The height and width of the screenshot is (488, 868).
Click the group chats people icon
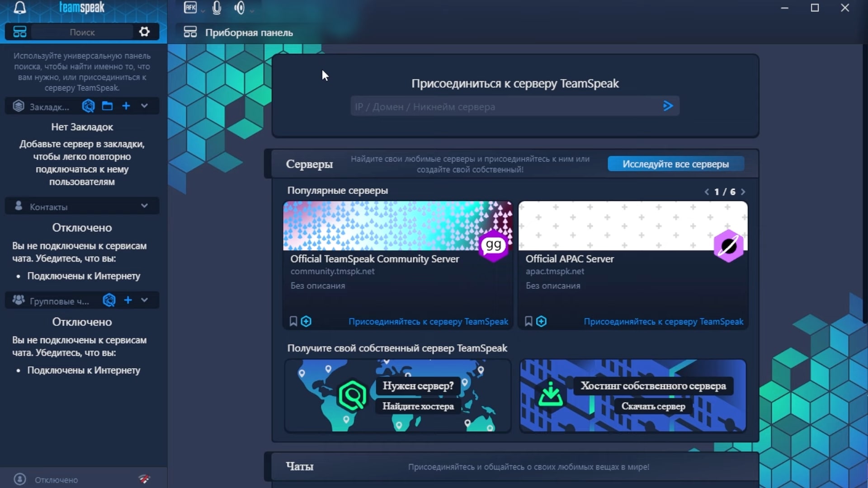19,300
